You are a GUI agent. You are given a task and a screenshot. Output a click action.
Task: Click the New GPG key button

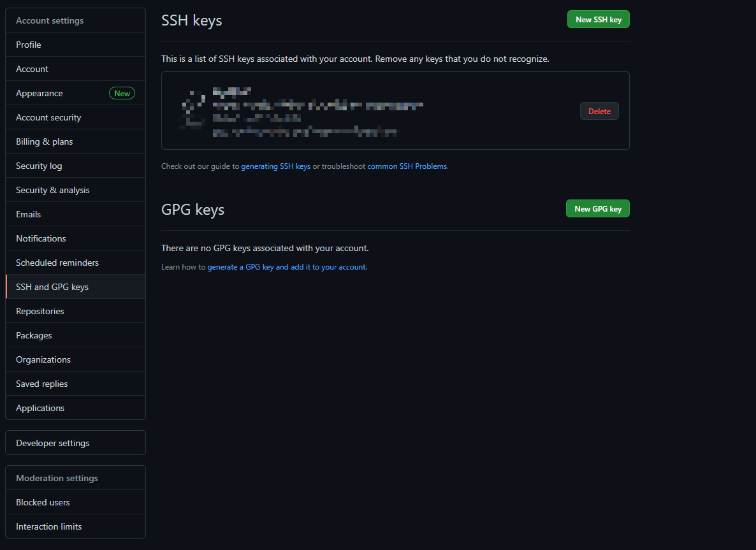pyautogui.click(x=597, y=209)
